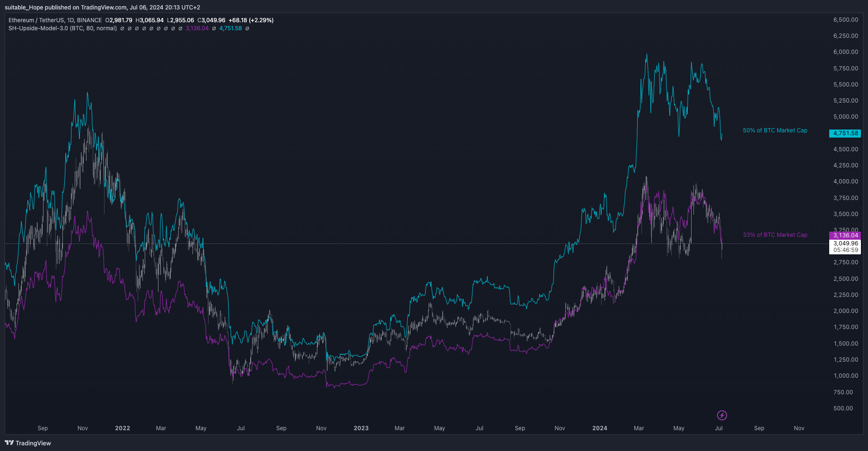Viewport: 868px width, 451px height.
Task: Click the purple 3,136.04 price tag on axis
Action: [845, 235]
